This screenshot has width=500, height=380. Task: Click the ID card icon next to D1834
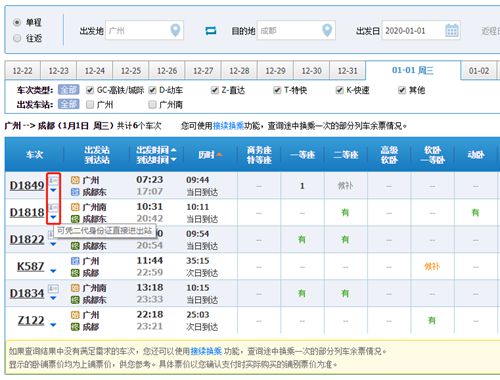53,288
